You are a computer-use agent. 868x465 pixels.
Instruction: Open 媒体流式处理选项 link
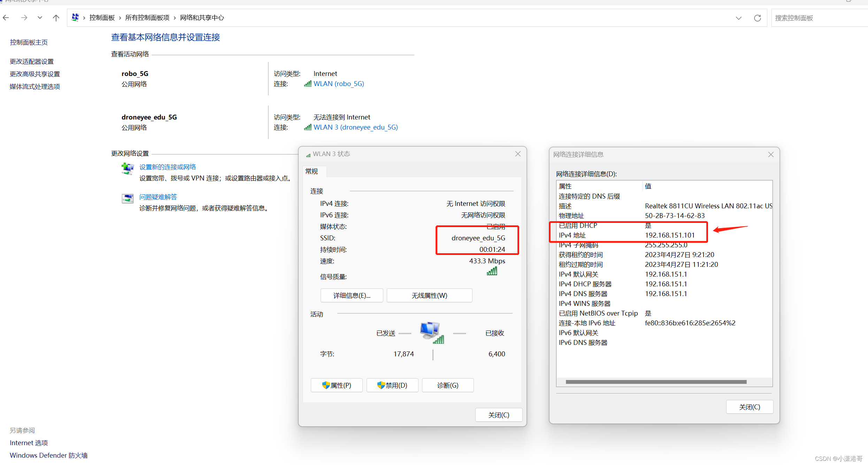[x=35, y=87]
